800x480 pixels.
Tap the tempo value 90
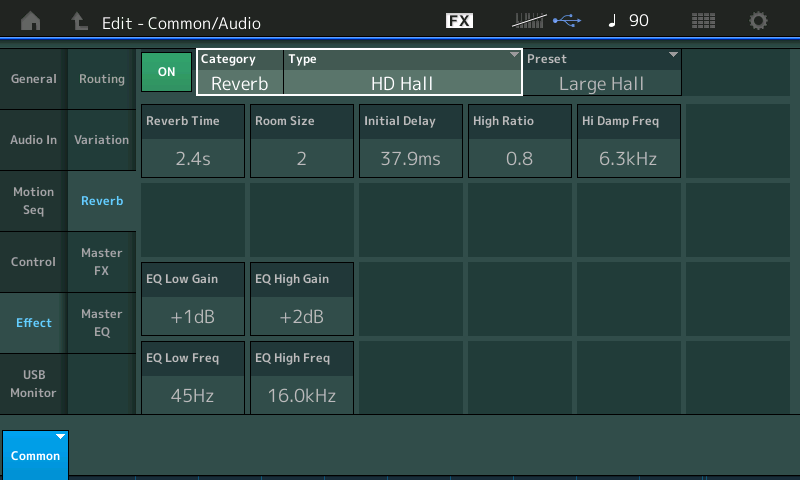point(639,21)
